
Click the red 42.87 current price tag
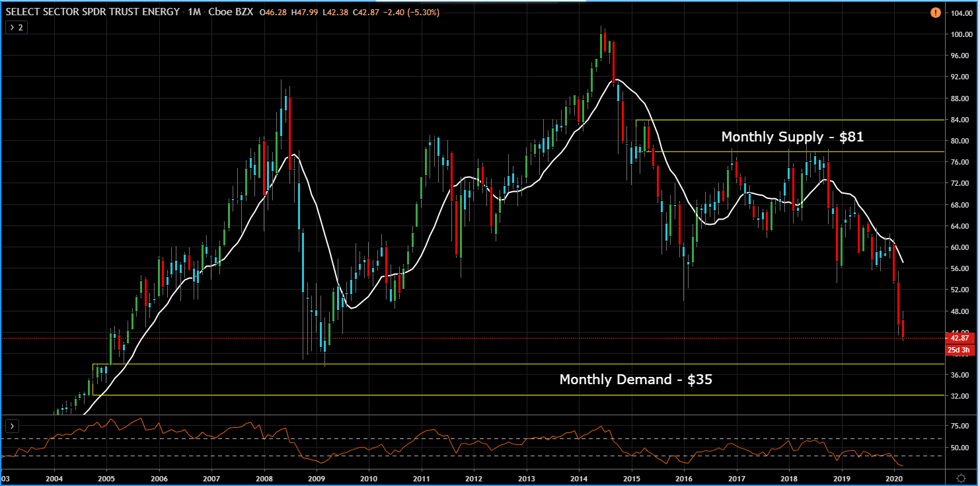960,339
